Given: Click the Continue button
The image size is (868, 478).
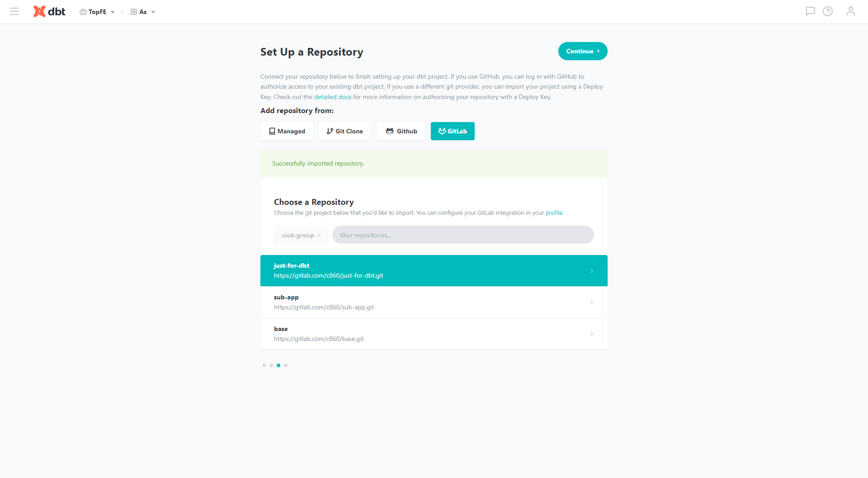Looking at the screenshot, I should [x=582, y=51].
